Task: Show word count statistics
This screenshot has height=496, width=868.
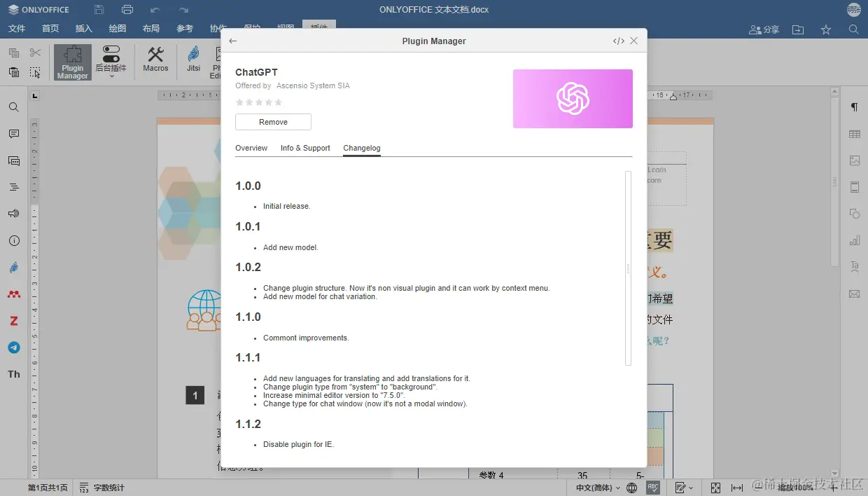Action: click(101, 488)
